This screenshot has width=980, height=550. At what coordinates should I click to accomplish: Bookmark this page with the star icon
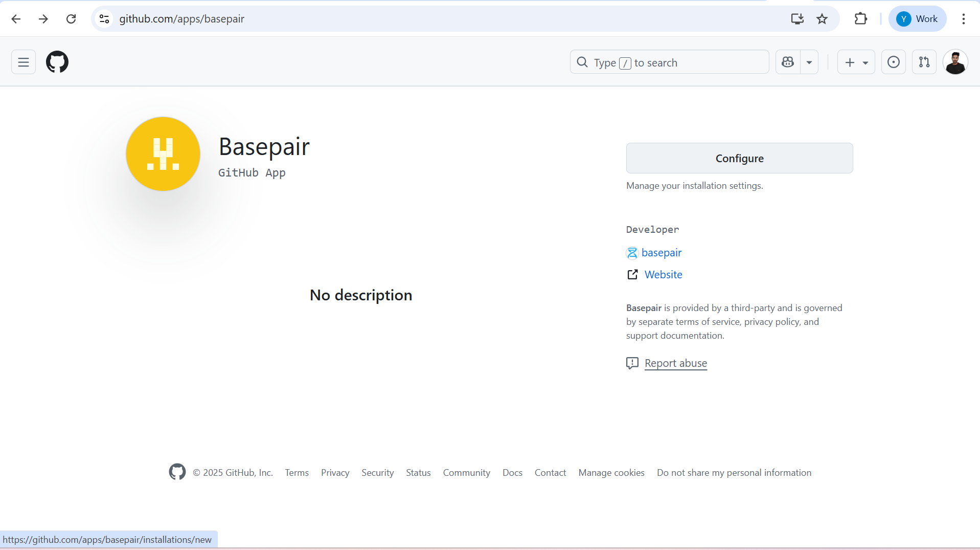[822, 19]
